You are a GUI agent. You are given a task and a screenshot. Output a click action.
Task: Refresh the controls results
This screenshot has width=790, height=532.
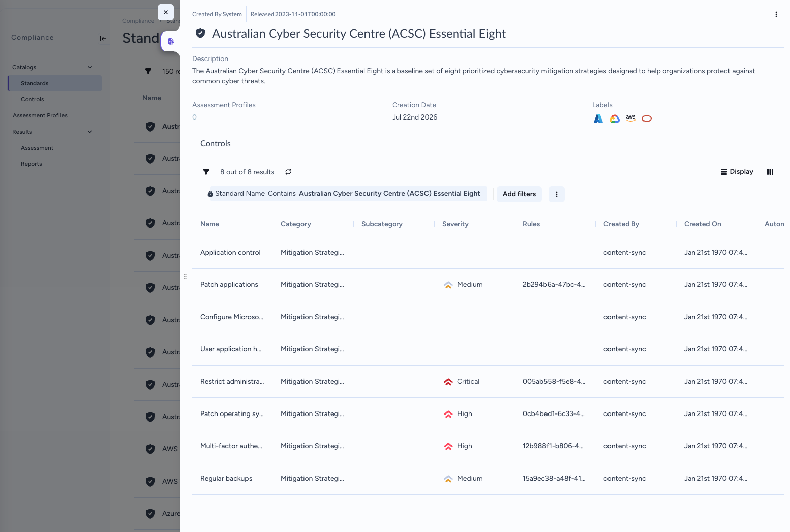288,172
